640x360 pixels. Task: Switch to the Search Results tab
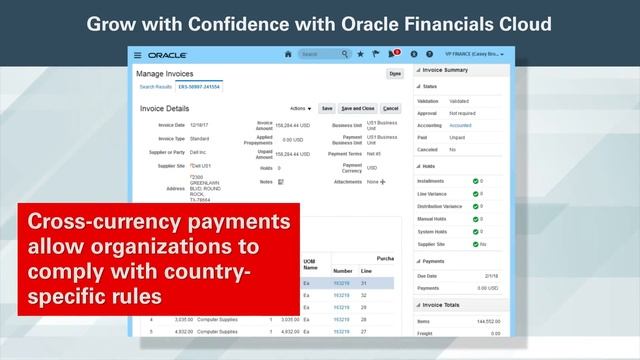coord(156,87)
